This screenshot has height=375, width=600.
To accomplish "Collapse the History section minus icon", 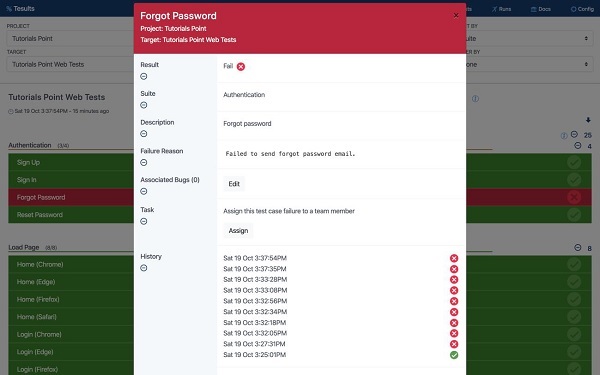I will point(143,268).
